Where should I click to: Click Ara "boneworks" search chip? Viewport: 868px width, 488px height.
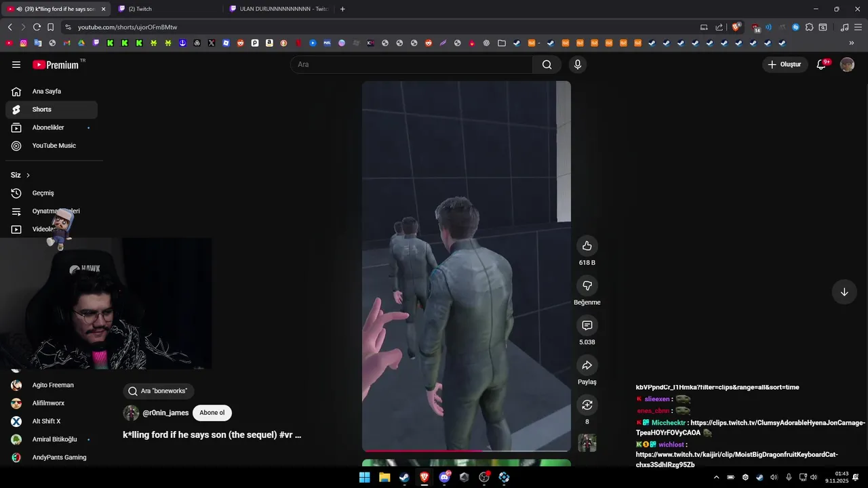coord(159,391)
